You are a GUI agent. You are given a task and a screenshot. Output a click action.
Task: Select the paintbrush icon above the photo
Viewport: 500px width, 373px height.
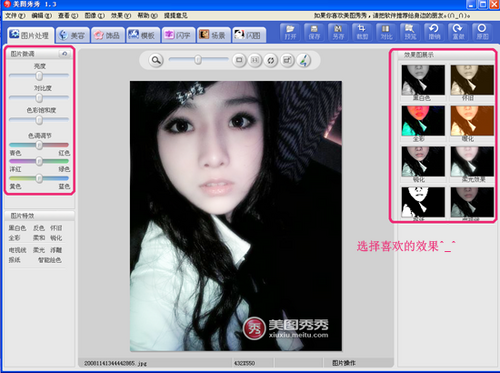coord(303,60)
